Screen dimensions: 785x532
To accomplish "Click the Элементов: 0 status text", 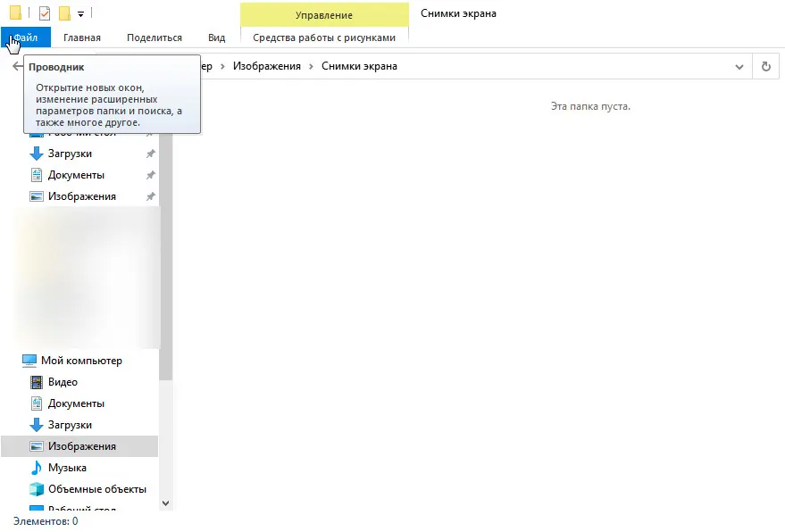I will pyautogui.click(x=46, y=521).
